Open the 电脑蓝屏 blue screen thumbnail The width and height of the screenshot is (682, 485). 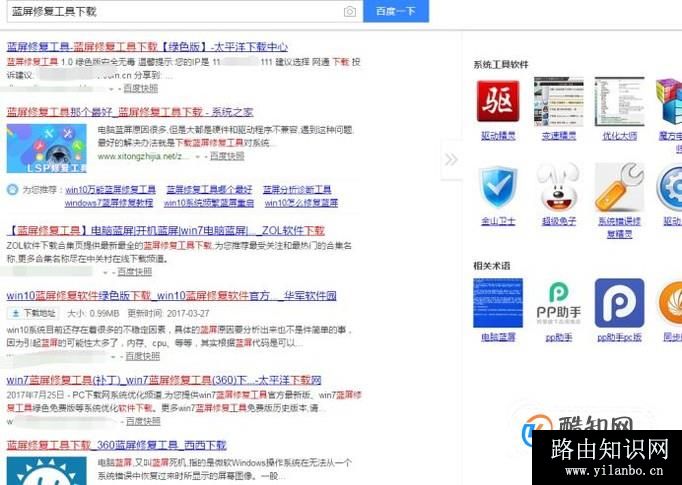click(x=498, y=303)
